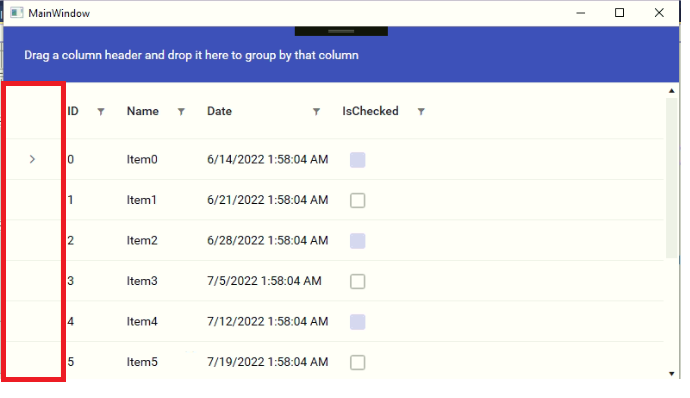
Task: Open the Name column filter icon
Action: coord(181,111)
